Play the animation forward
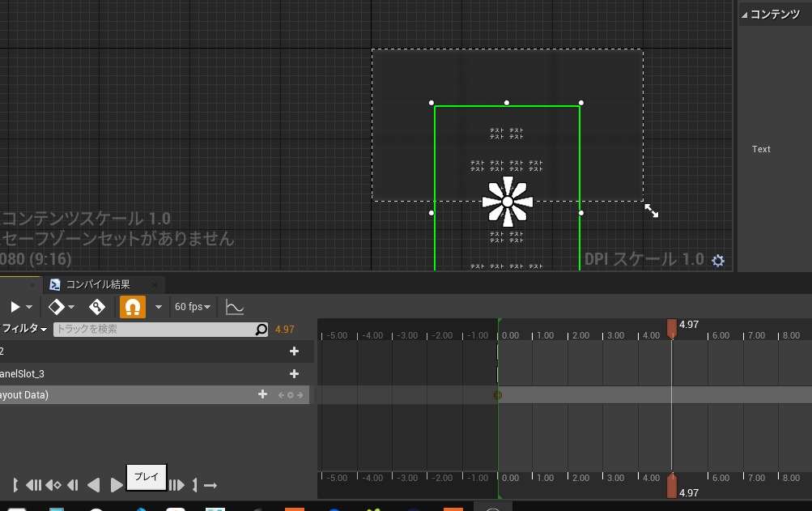The height and width of the screenshot is (511, 812). coord(117,486)
